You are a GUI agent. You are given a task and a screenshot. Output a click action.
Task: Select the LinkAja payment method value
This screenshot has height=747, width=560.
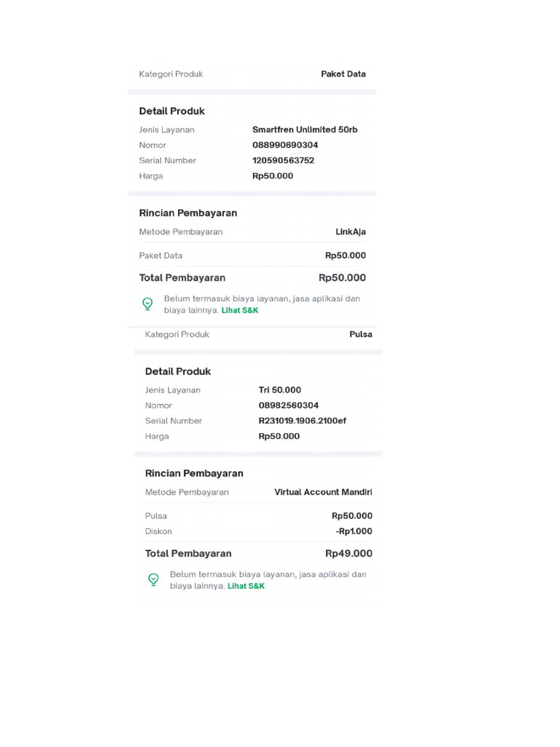[351, 232]
